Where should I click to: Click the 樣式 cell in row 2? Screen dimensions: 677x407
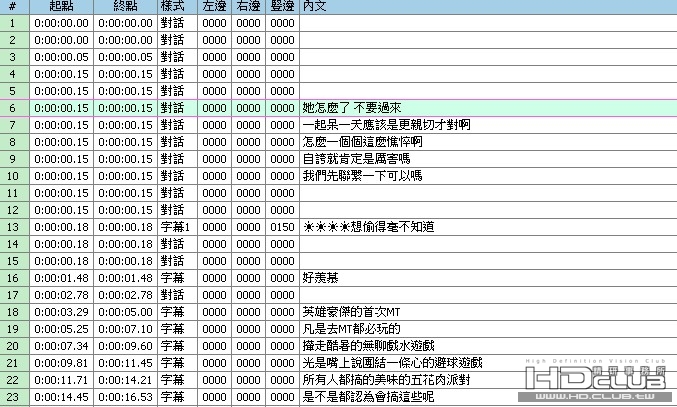pos(177,40)
